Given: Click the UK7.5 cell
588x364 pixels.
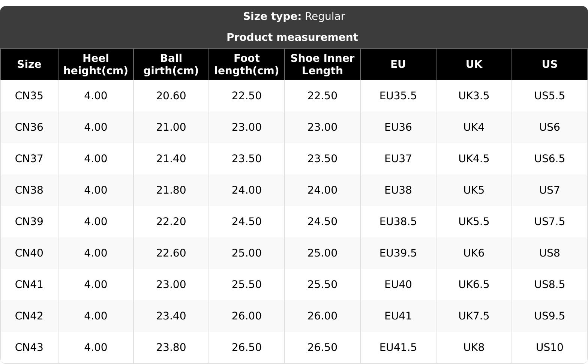Looking at the screenshot, I should click(474, 316).
